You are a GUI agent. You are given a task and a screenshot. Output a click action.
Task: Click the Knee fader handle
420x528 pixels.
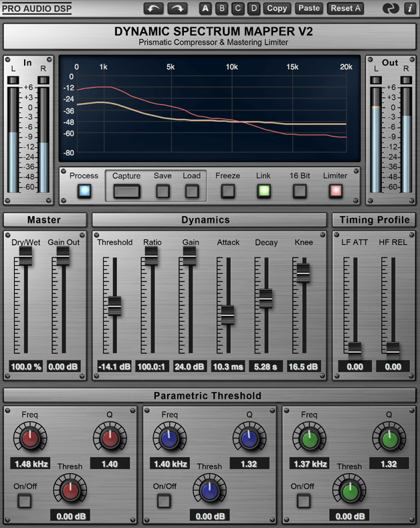[303, 273]
